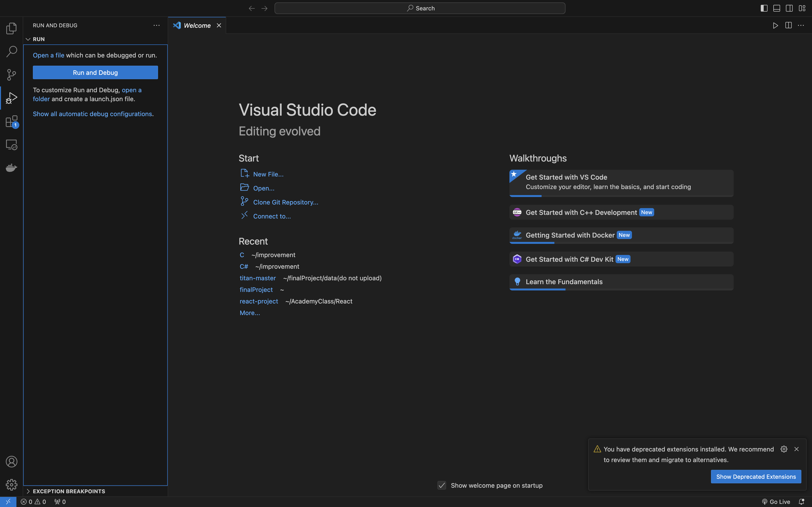
Task: Open the Extensions view icon
Action: click(x=11, y=121)
